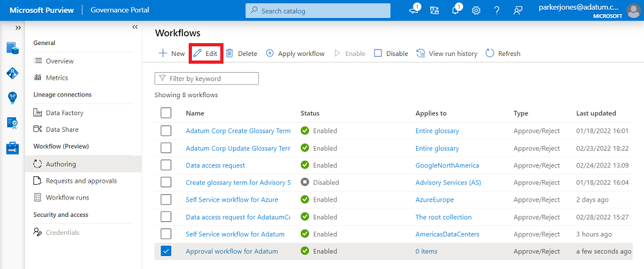
Task: Open Self Service workflow for Azure link
Action: point(232,199)
